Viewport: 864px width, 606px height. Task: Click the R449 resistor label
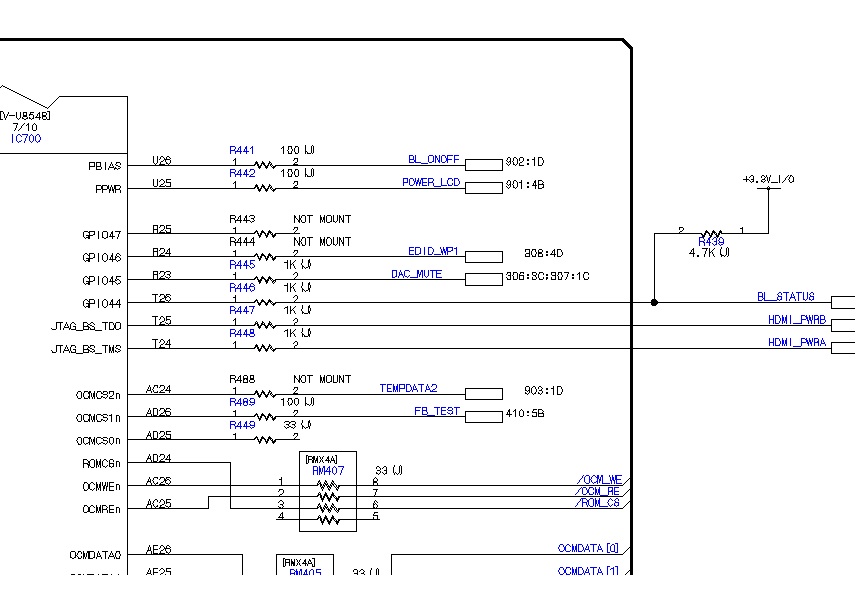click(242, 425)
